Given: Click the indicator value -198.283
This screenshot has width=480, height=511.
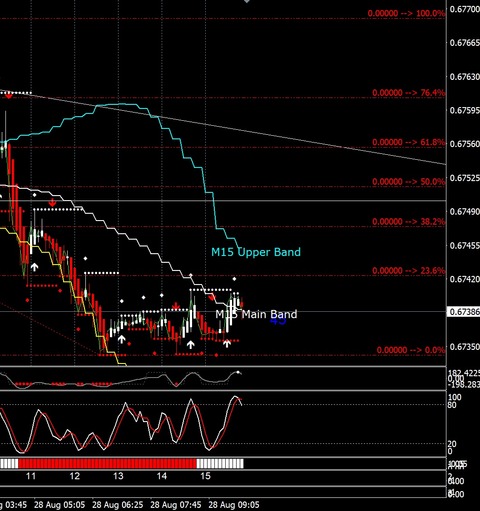Looking at the screenshot, I should (464, 385).
